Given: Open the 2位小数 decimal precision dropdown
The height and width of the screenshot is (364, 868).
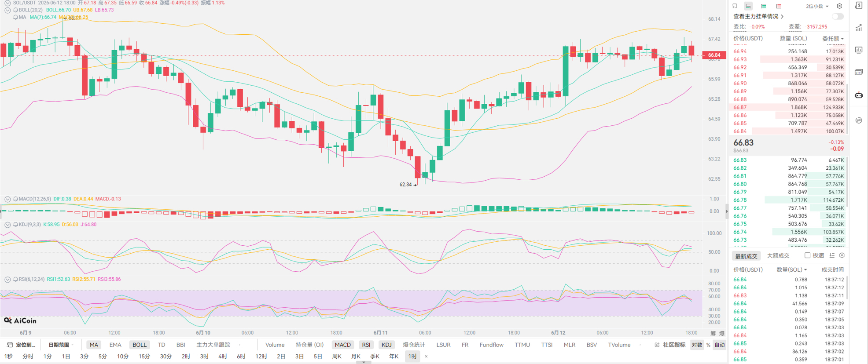Looking at the screenshot, I should coord(817,6).
